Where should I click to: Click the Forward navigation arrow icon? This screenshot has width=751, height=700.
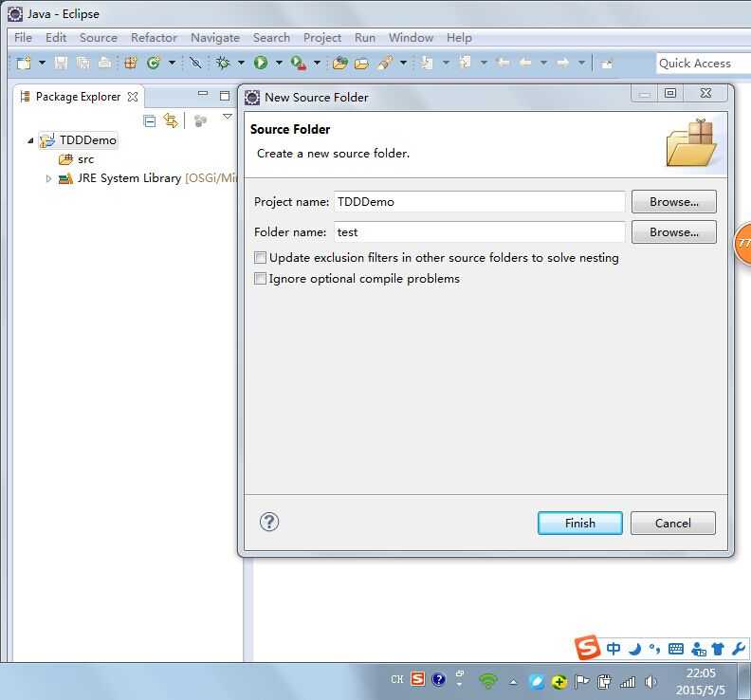[x=562, y=63]
